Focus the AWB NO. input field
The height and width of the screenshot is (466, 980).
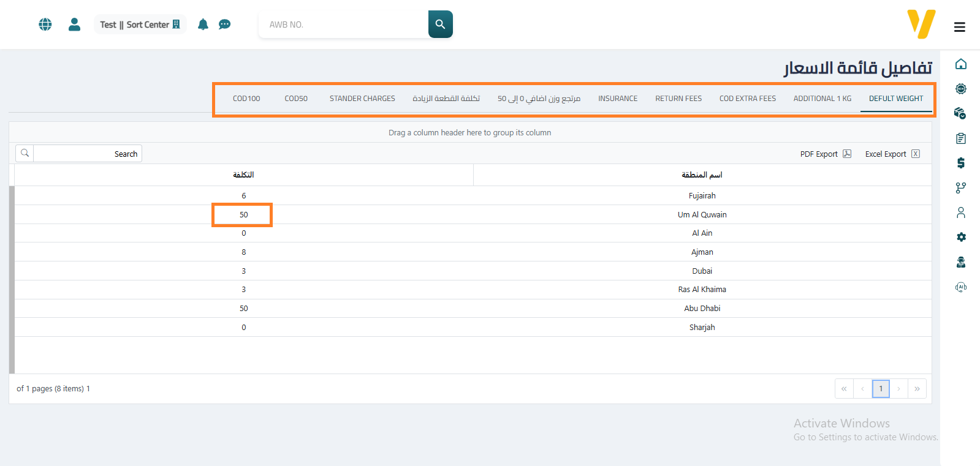point(344,24)
